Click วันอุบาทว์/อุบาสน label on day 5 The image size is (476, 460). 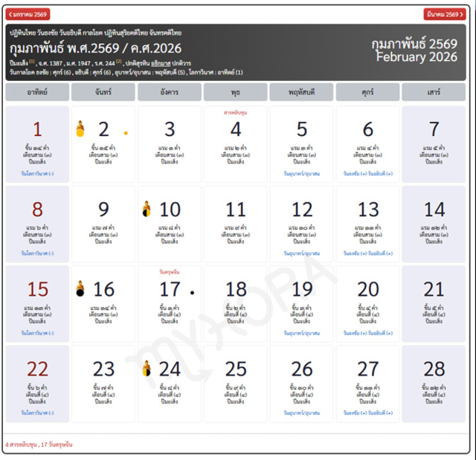(301, 173)
